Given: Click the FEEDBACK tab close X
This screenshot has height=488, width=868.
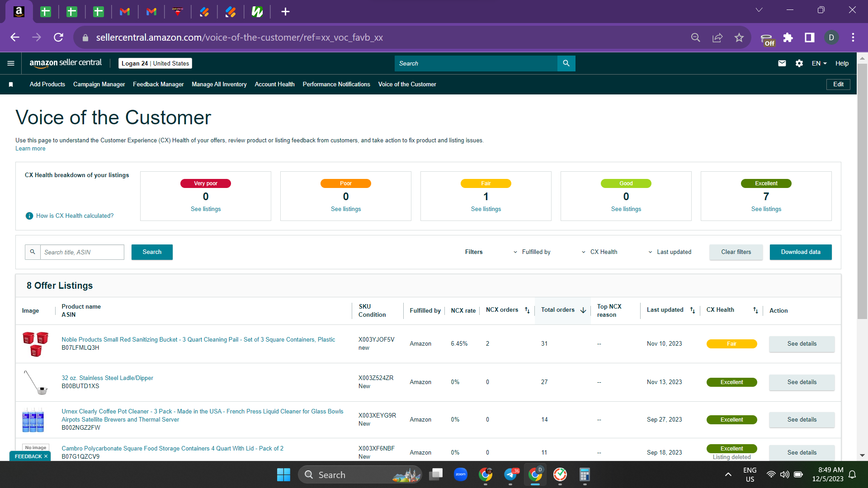Looking at the screenshot, I should pos(46,456).
